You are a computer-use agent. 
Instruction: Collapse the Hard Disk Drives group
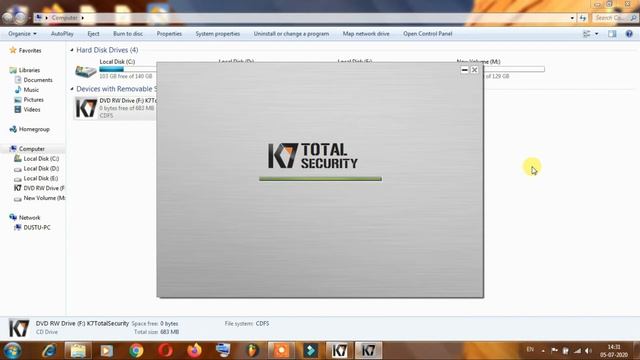pyautogui.click(x=72, y=50)
